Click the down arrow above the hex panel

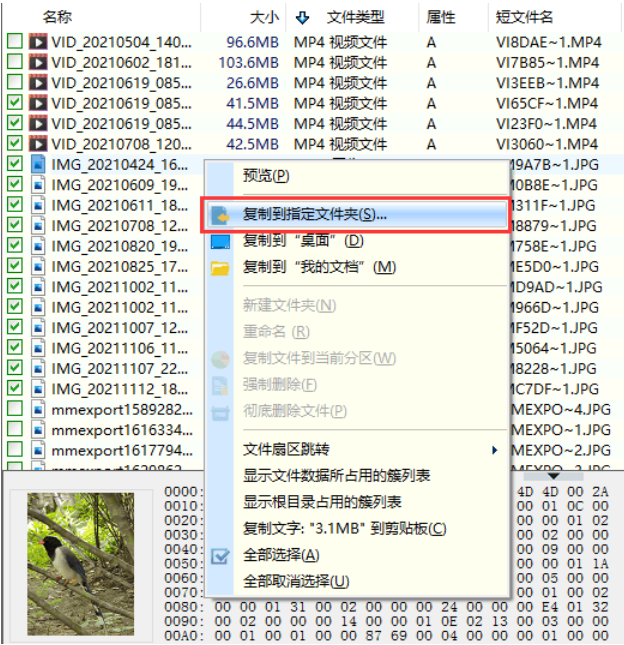tap(553, 476)
